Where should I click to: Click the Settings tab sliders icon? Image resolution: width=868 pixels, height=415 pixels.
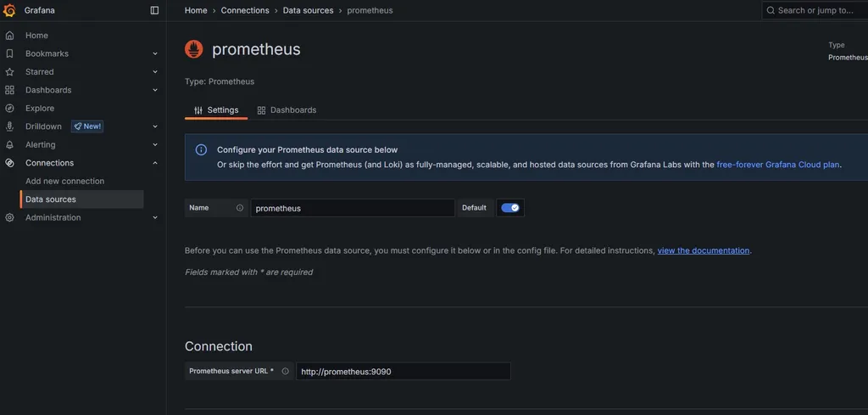tap(198, 110)
